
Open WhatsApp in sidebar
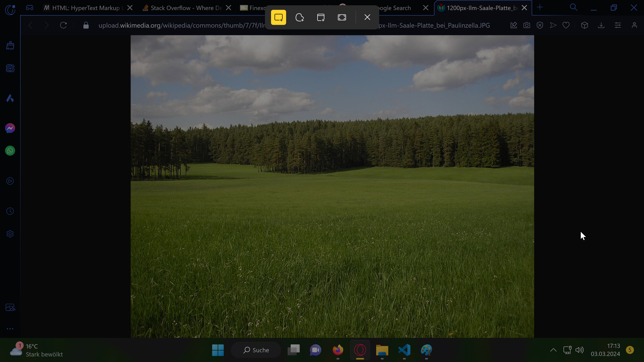click(10, 151)
